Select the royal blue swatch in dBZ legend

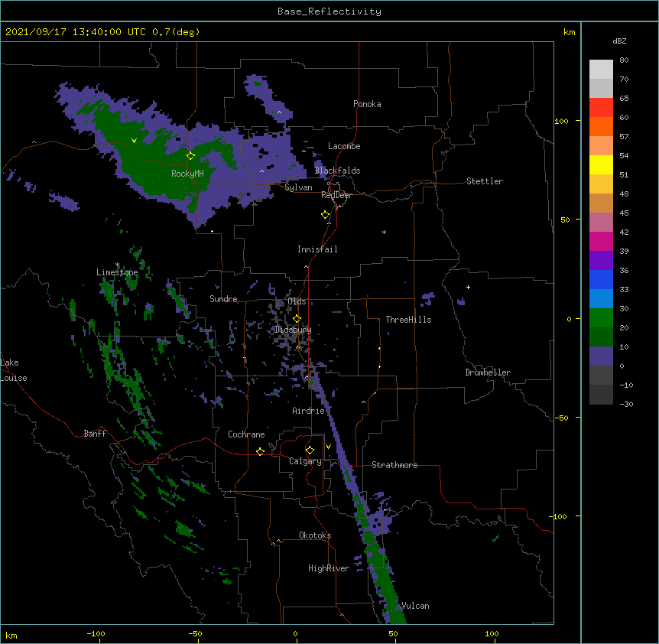pyautogui.click(x=601, y=279)
